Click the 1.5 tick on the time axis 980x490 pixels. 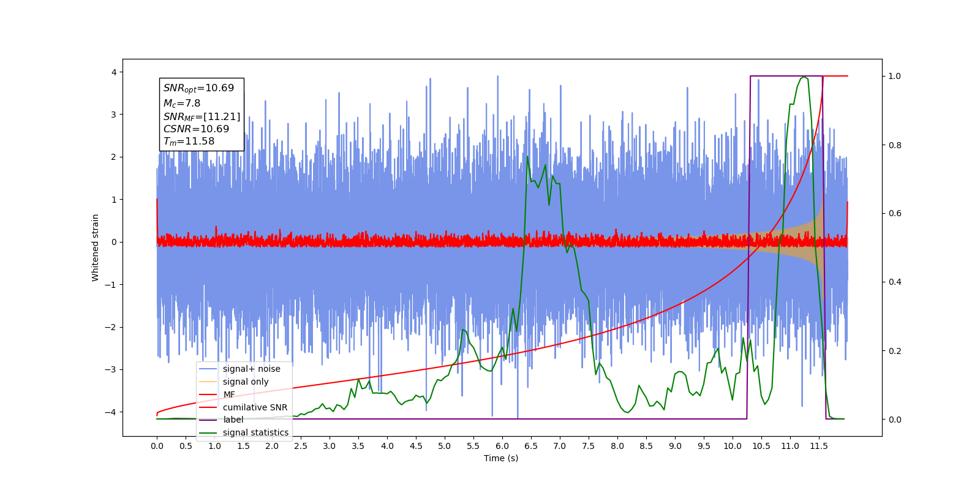[243, 446]
